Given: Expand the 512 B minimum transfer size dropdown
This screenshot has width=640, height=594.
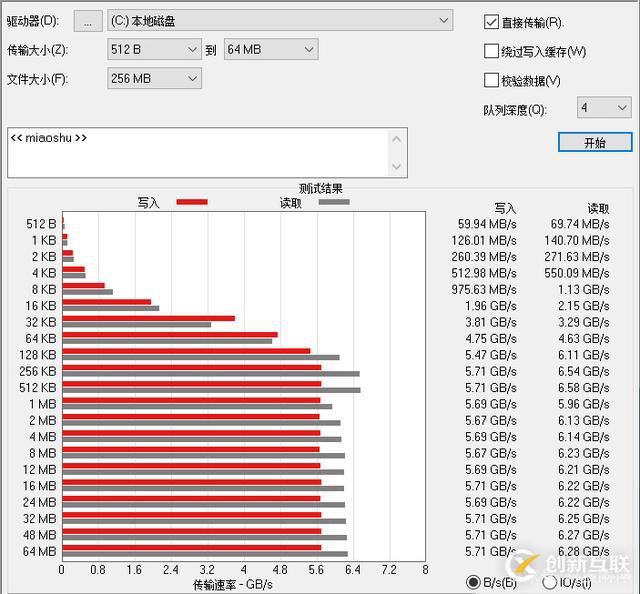Looking at the screenshot, I should click(155, 49).
